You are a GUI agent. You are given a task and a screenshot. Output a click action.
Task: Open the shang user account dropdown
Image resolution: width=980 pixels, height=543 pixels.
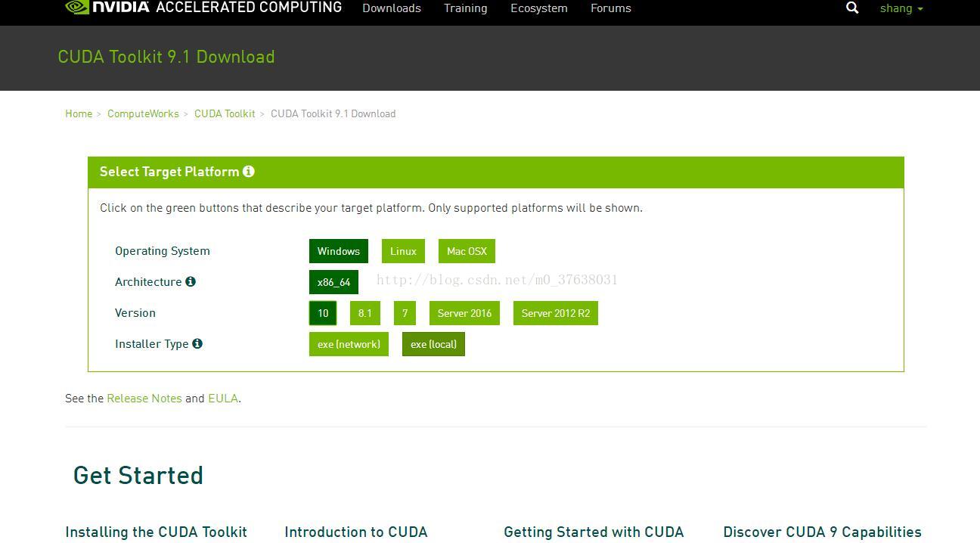pyautogui.click(x=901, y=8)
